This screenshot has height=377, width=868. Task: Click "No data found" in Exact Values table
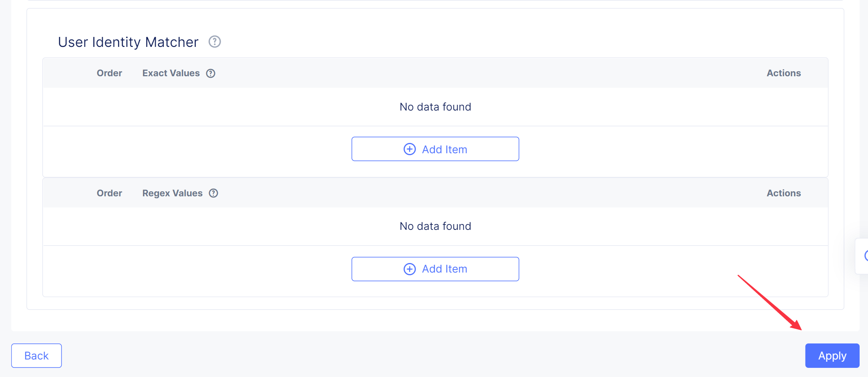[435, 107]
